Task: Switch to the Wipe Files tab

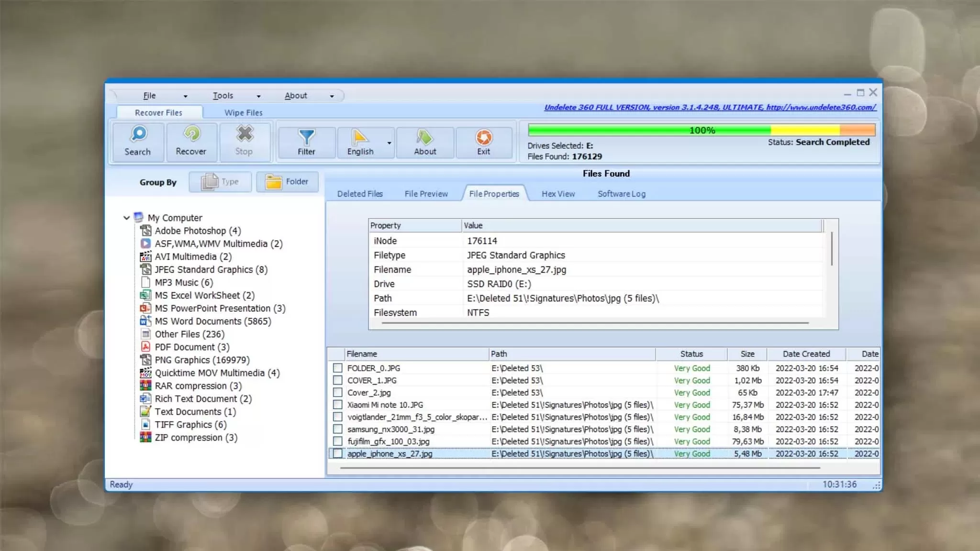Action: pyautogui.click(x=243, y=113)
